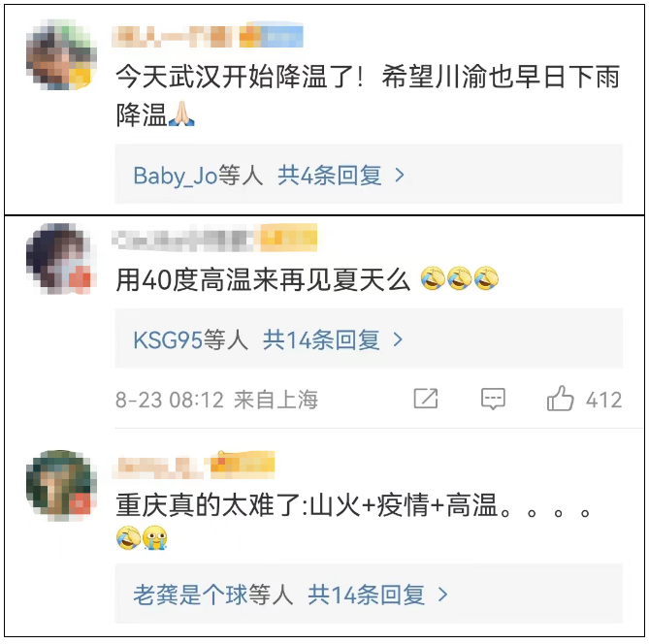View 共14条回复 under the 重庆 comment
This screenshot has width=649, height=644.
367,595
